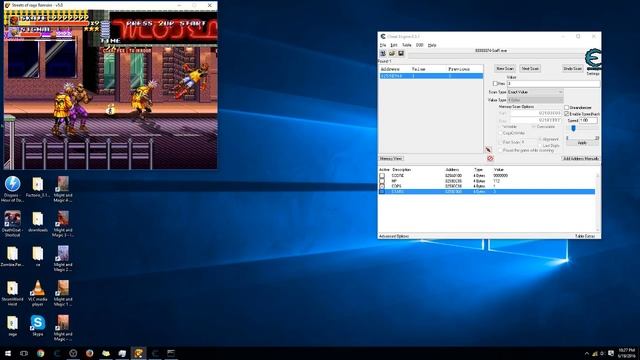
Task: Open Chrome from the taskbar
Action: [40, 353]
